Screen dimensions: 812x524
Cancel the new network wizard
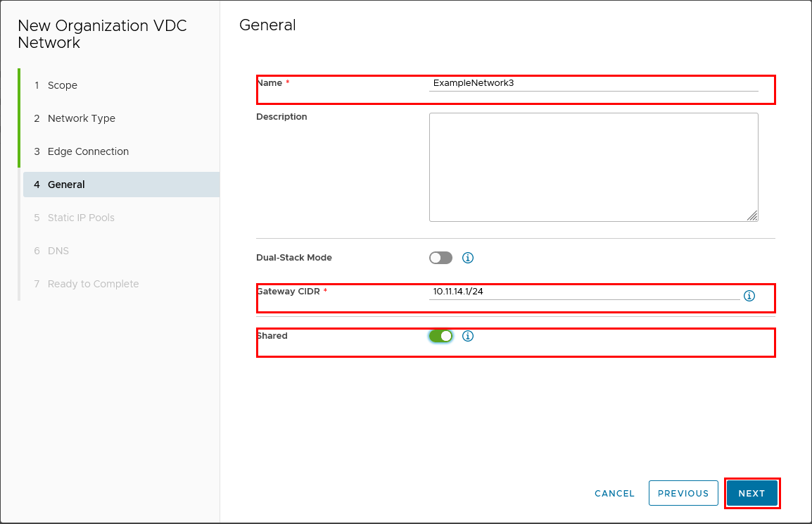tap(614, 494)
